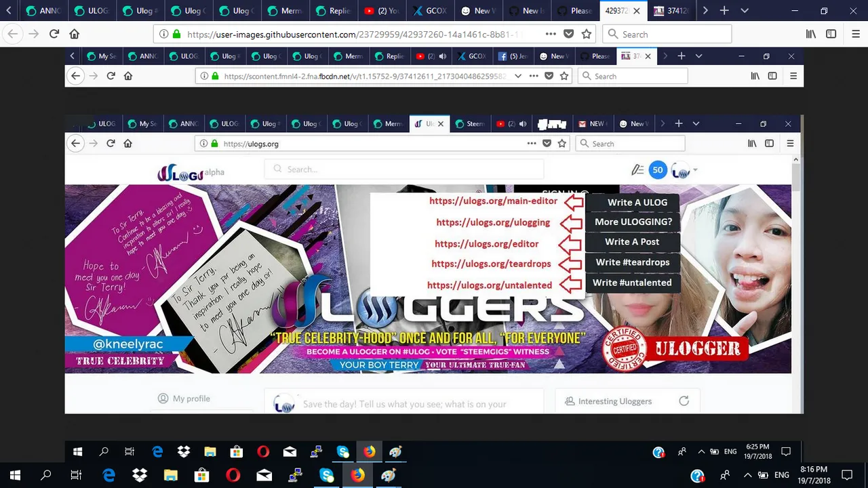Reload the githubusercontent image page
Screen dimensions: 868x488
click(54, 34)
